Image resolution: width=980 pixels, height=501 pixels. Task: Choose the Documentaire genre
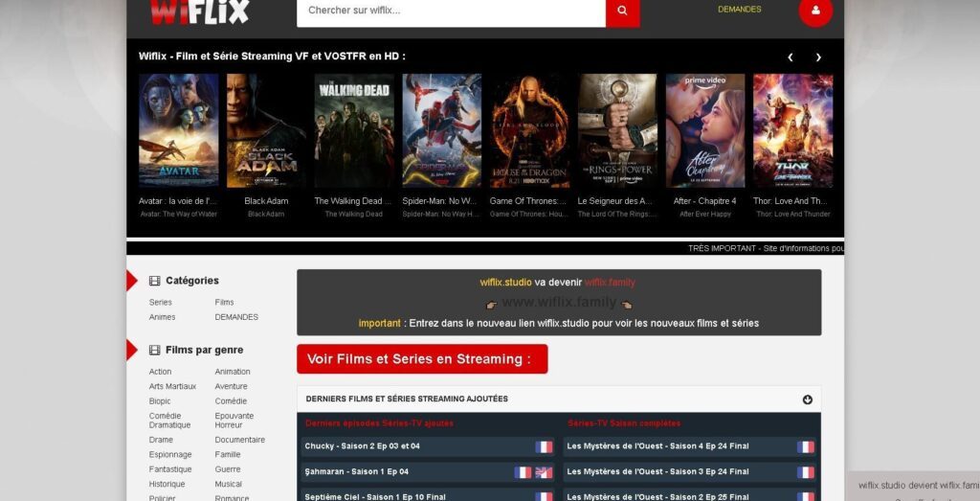240,440
